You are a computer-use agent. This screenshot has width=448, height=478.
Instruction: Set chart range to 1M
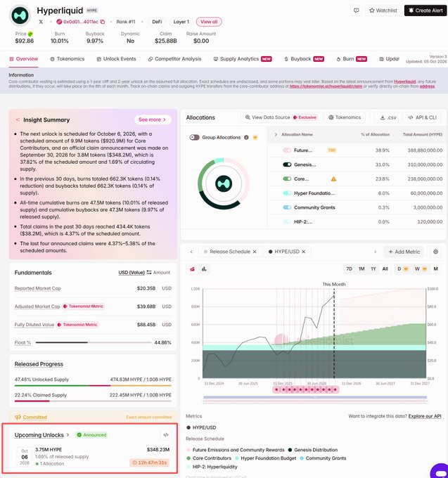coord(361,269)
